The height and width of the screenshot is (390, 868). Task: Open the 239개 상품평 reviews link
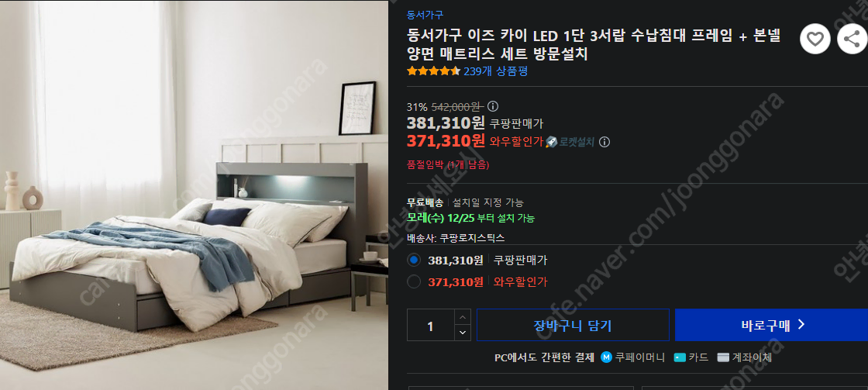pos(495,71)
